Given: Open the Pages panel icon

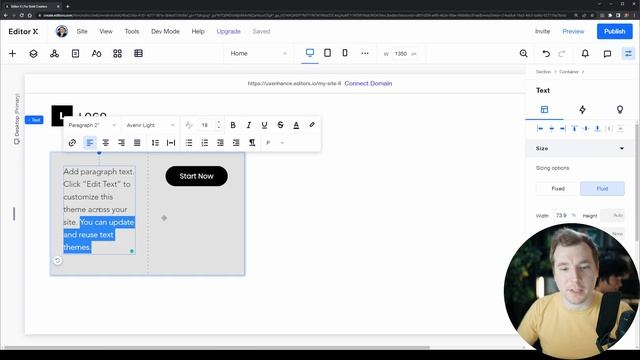Looking at the screenshot, I should click(76, 53).
